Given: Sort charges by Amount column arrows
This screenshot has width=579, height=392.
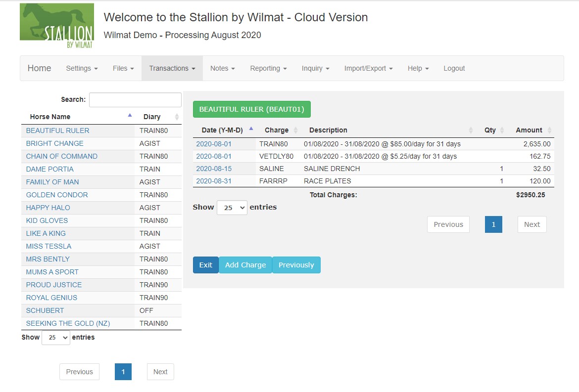Looking at the screenshot, I should pos(548,130).
